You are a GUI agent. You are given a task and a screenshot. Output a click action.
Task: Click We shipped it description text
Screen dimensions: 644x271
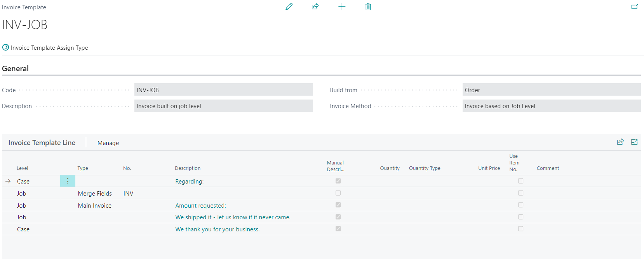(233, 217)
